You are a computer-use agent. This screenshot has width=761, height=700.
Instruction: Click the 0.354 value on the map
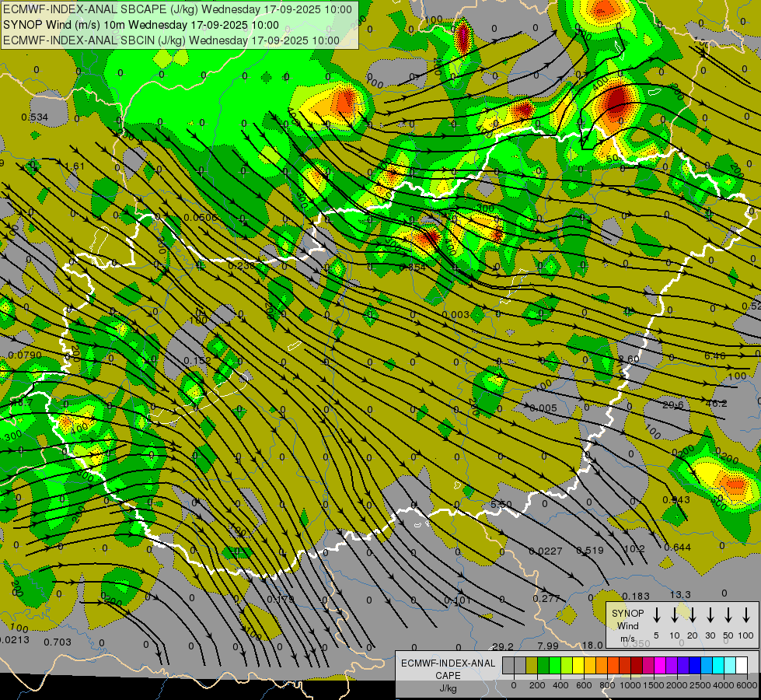click(x=413, y=268)
